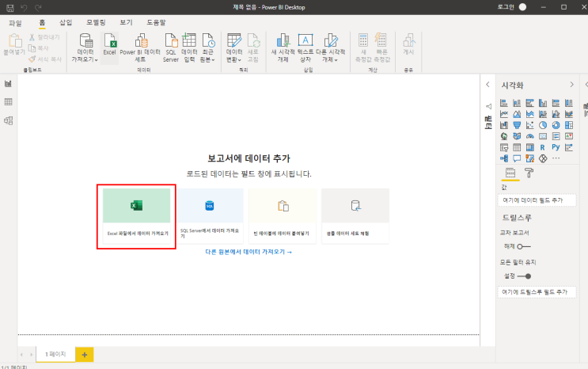Open more visuals ellipsis menu

point(556,158)
